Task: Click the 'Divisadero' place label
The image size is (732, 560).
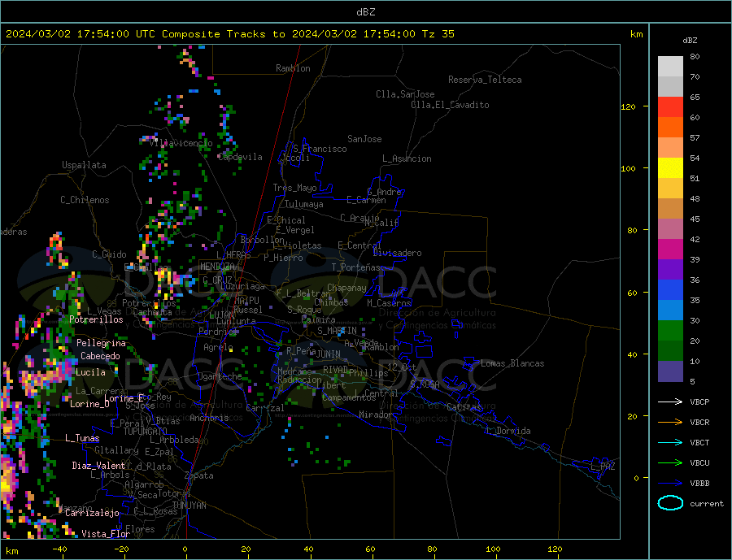Action: pyautogui.click(x=397, y=253)
